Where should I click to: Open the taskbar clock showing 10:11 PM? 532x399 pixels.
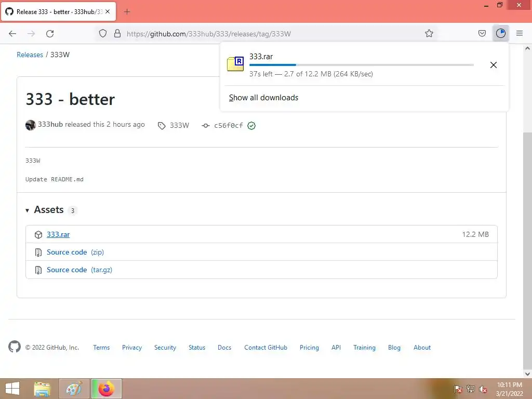[510, 389]
